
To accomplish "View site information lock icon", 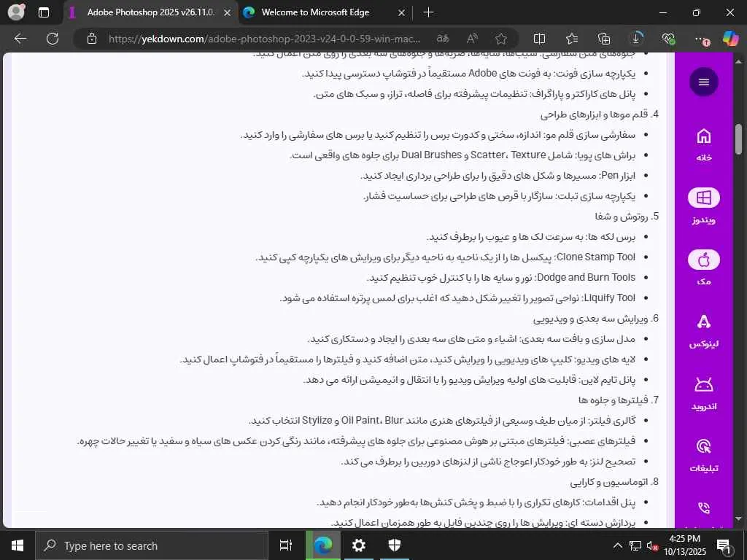I will coord(92,39).
